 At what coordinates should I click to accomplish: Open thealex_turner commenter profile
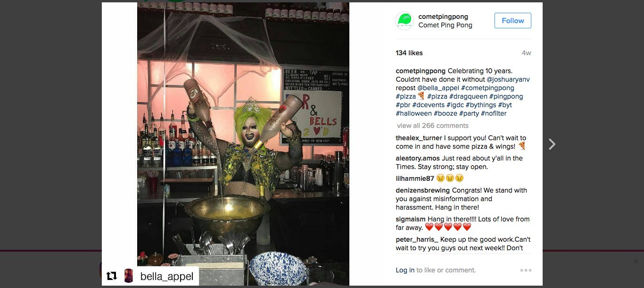(x=419, y=138)
